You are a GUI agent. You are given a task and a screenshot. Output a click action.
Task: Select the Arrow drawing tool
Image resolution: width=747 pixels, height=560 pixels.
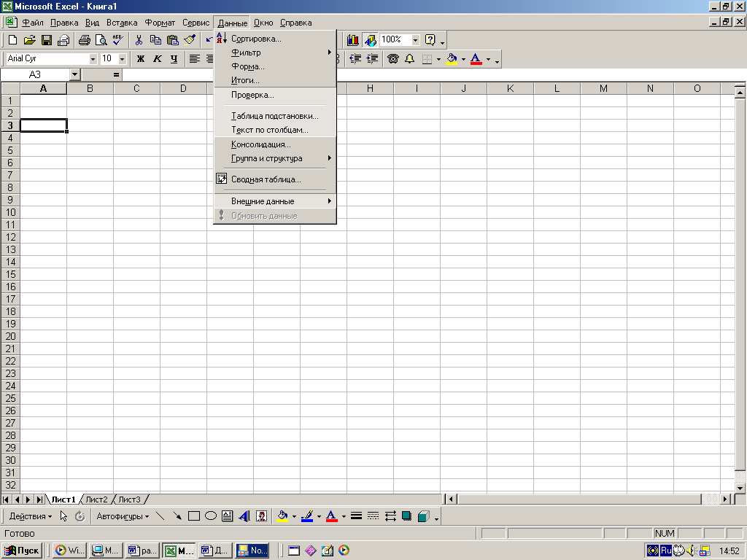[177, 516]
